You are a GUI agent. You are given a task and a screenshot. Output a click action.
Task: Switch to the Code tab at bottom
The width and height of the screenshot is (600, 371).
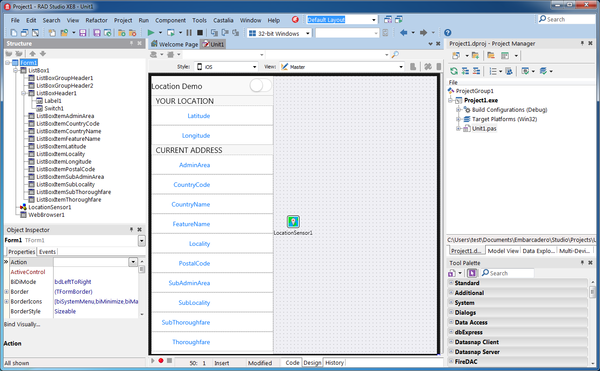pos(292,363)
